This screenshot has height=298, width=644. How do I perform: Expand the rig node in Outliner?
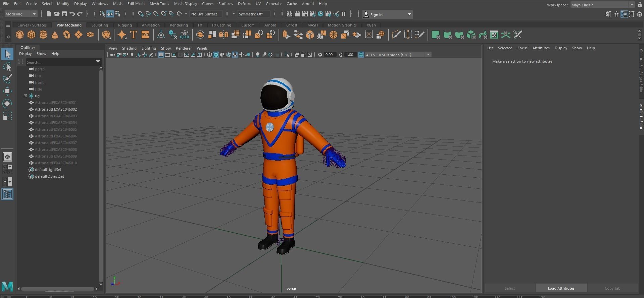25,96
